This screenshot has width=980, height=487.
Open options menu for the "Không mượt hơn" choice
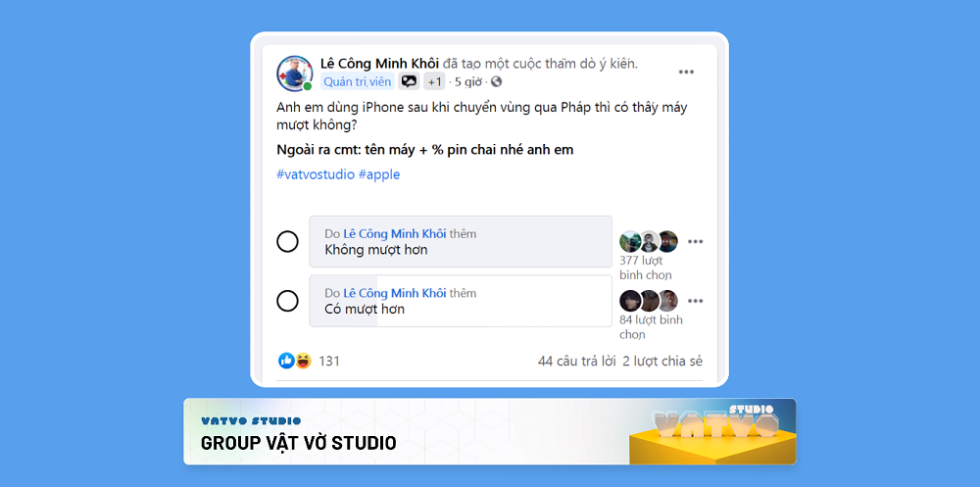tap(695, 241)
